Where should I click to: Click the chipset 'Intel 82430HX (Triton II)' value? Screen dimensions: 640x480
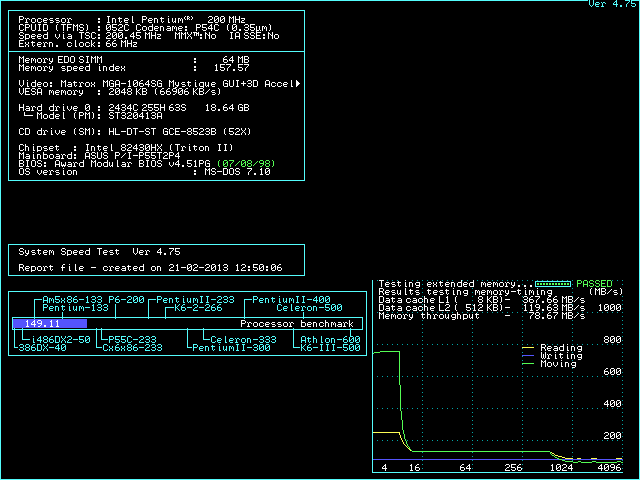(x=159, y=148)
